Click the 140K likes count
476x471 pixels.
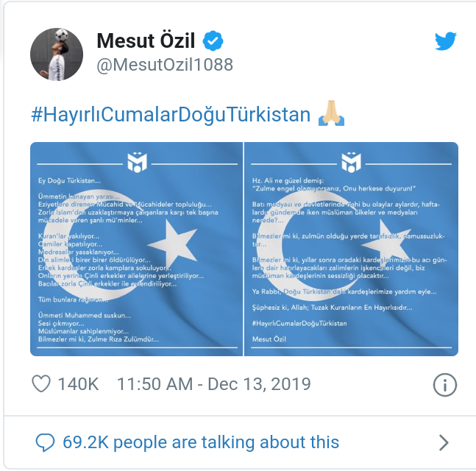pos(78,384)
